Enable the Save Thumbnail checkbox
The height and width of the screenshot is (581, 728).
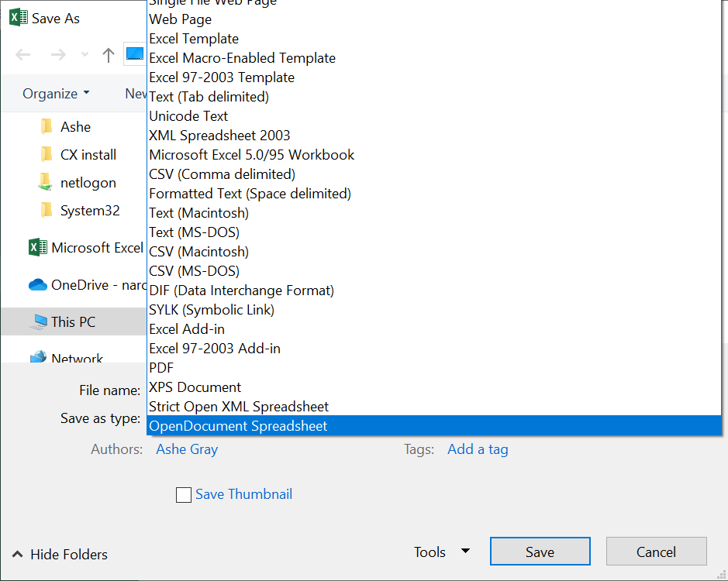pos(184,495)
